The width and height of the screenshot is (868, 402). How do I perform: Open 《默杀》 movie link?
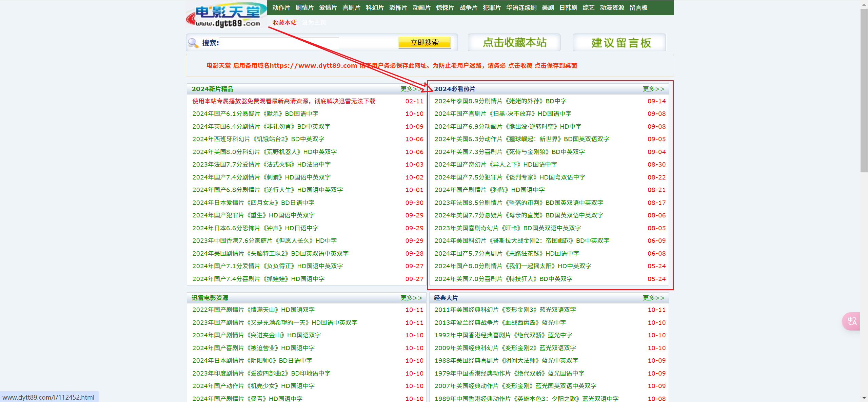point(255,114)
